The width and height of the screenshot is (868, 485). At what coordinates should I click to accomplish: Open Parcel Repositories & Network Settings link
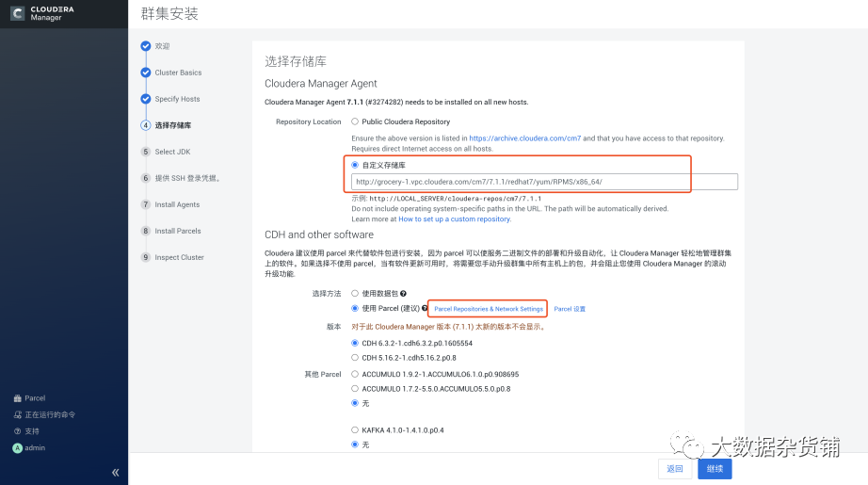point(489,309)
